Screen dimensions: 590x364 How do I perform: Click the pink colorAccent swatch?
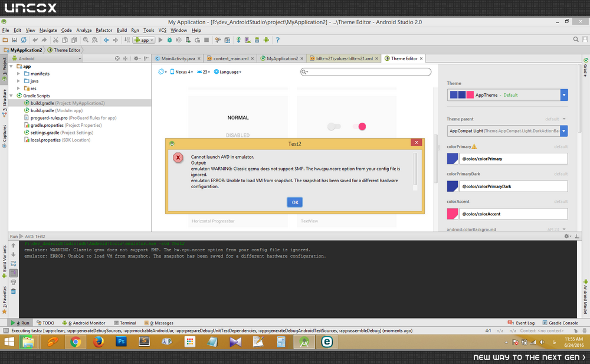click(453, 214)
